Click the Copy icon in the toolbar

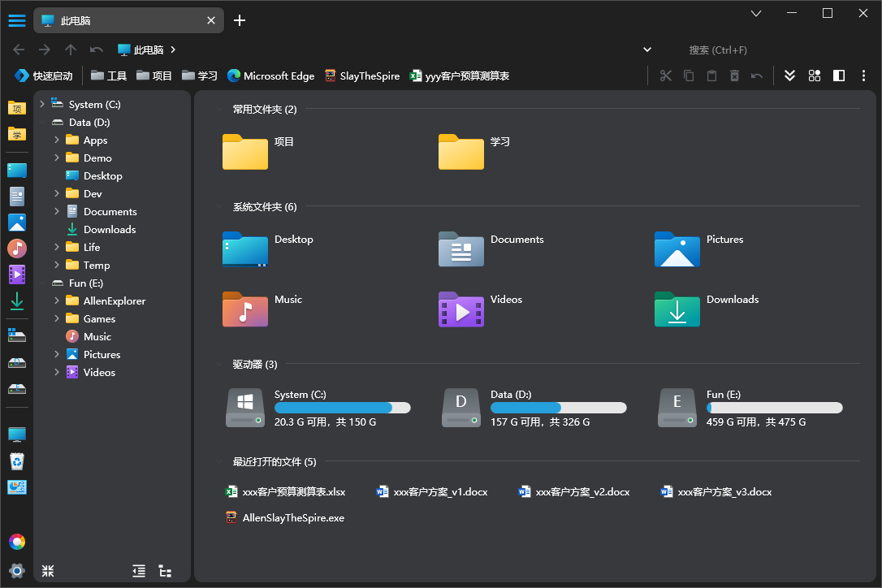688,76
